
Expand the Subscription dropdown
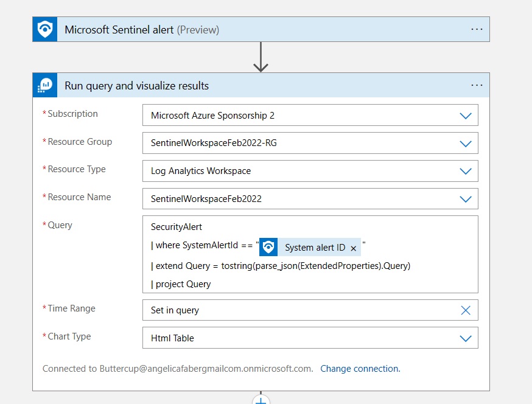466,116
